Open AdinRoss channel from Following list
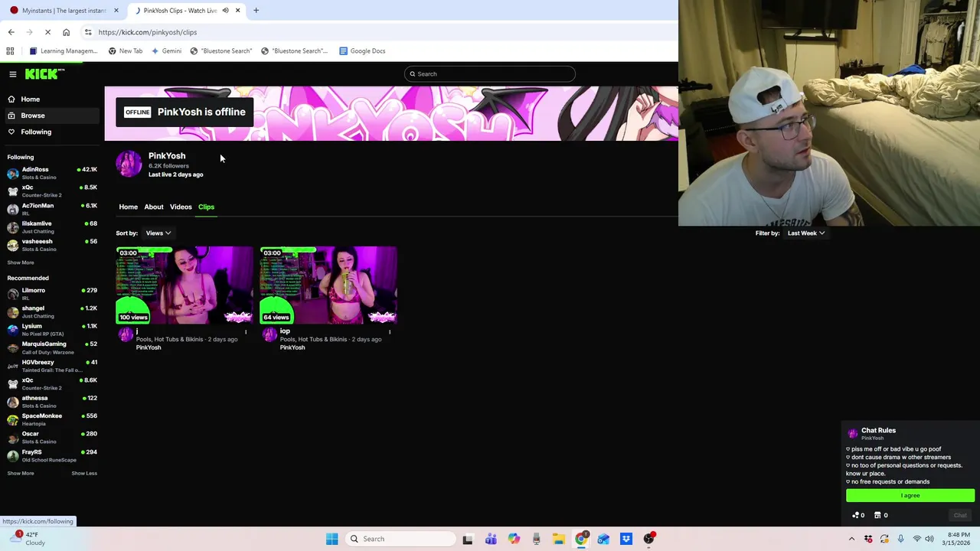Image resolution: width=980 pixels, height=551 pixels. pyautogui.click(x=52, y=173)
